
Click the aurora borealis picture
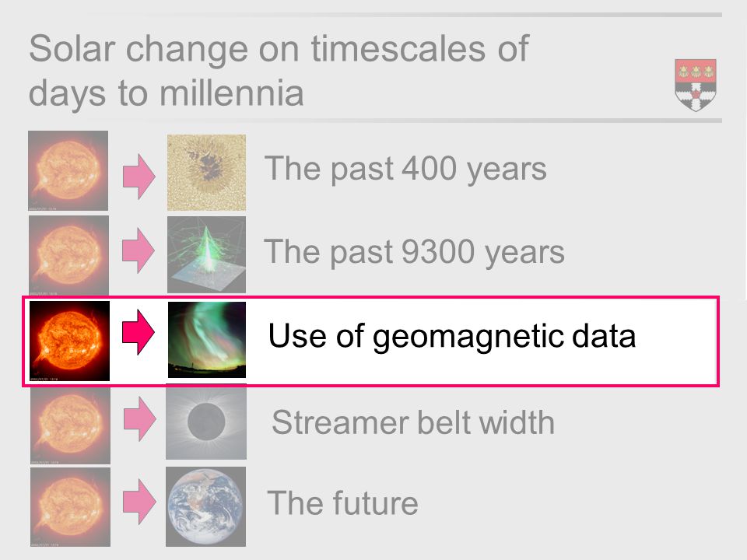pos(207,340)
